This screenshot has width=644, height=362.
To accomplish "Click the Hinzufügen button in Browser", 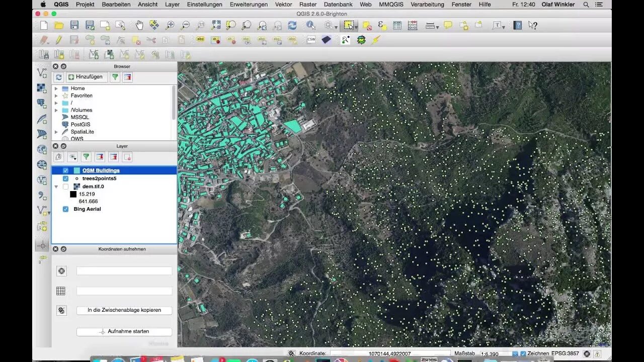I will 86,77.
